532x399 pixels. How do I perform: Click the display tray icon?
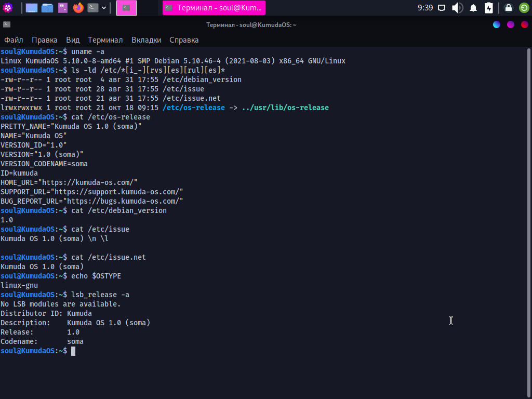pyautogui.click(x=442, y=8)
